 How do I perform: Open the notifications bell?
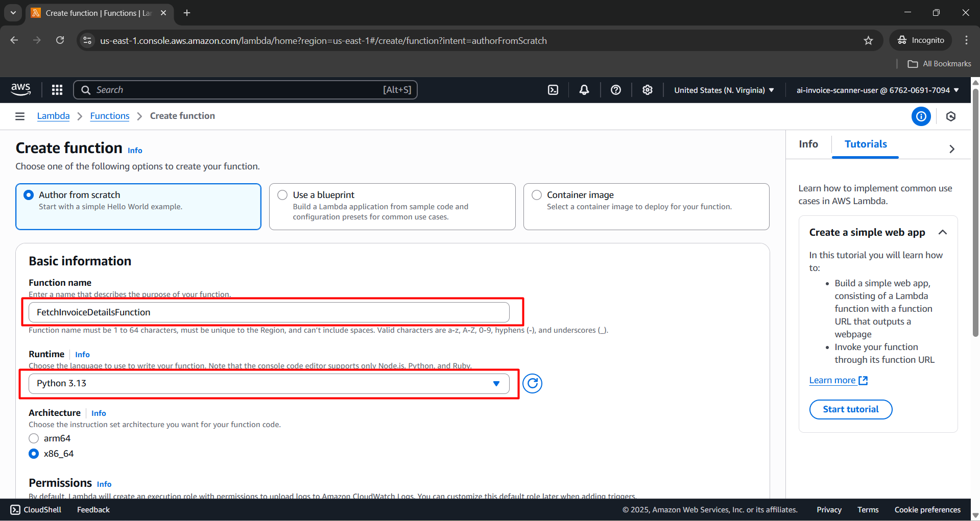[584, 90]
